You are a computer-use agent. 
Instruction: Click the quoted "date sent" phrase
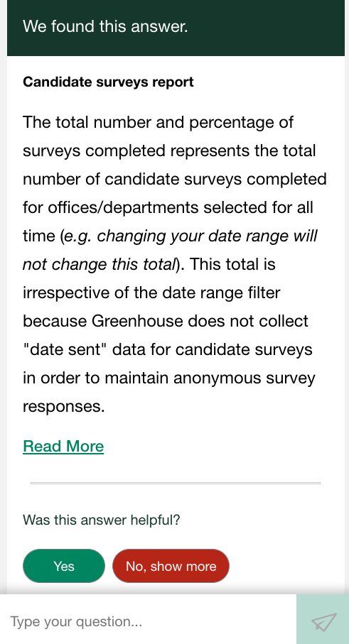point(65,349)
